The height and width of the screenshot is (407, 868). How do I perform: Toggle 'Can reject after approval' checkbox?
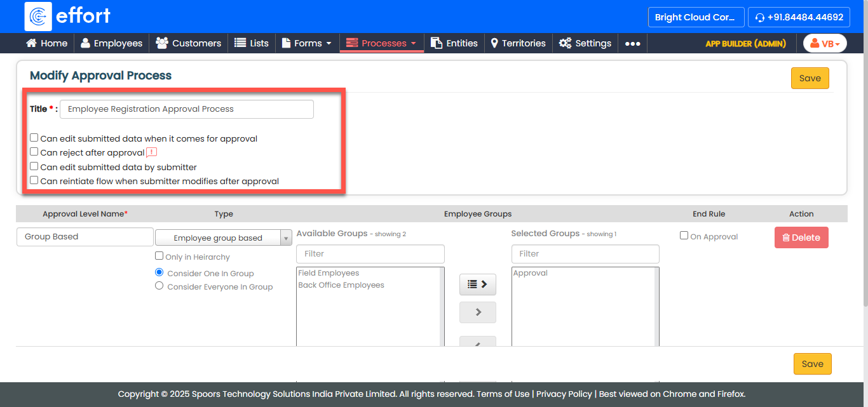point(34,152)
